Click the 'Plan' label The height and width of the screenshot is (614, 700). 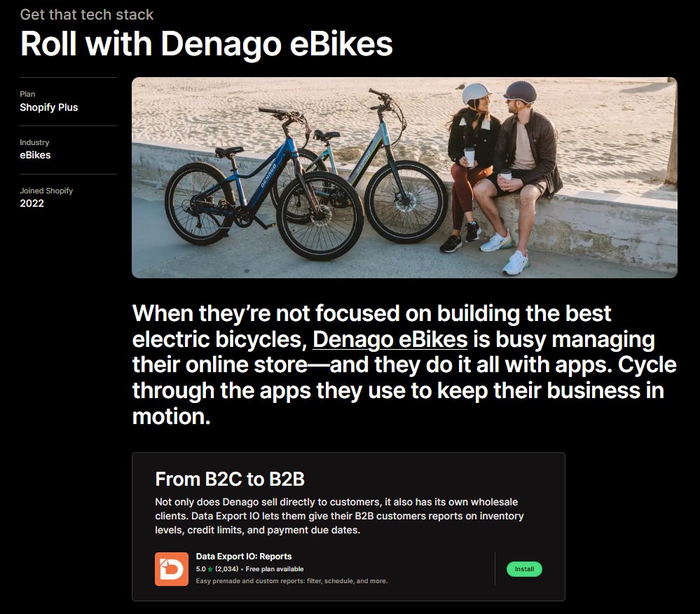(x=27, y=94)
